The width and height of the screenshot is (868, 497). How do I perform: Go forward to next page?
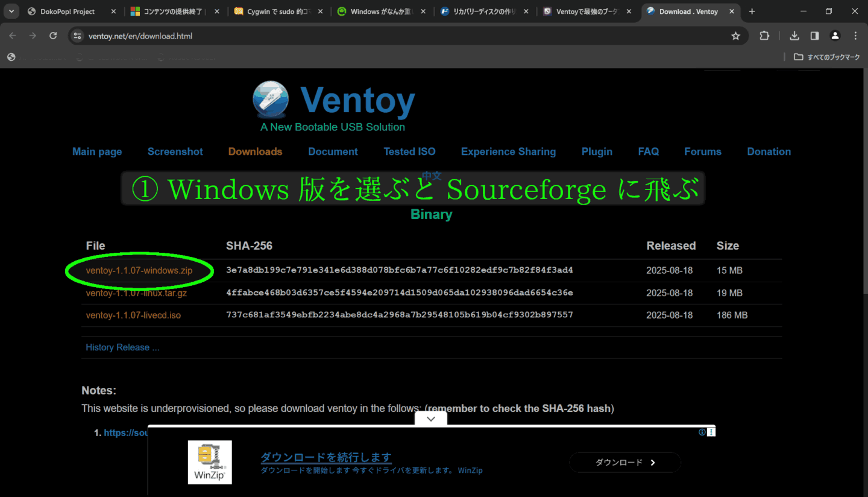click(x=33, y=36)
